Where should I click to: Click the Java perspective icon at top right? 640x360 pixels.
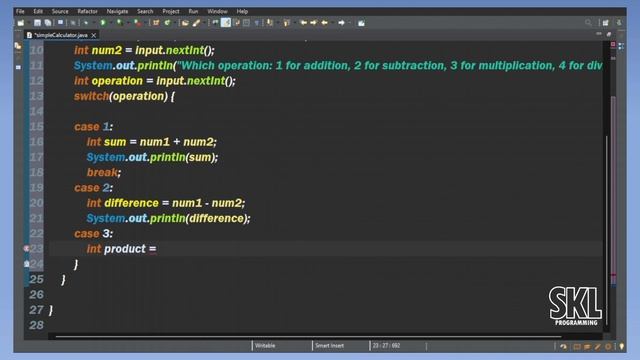pyautogui.click(x=619, y=23)
